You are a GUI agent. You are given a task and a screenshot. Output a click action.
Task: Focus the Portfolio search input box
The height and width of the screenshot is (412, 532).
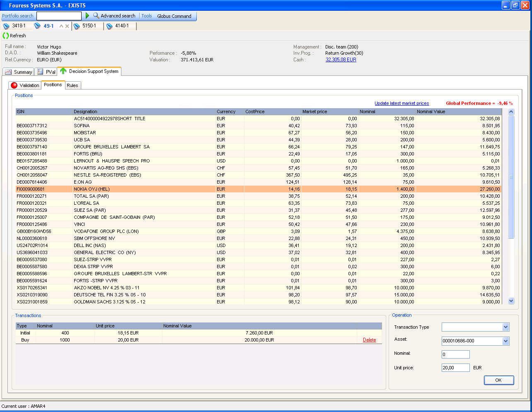click(x=59, y=16)
